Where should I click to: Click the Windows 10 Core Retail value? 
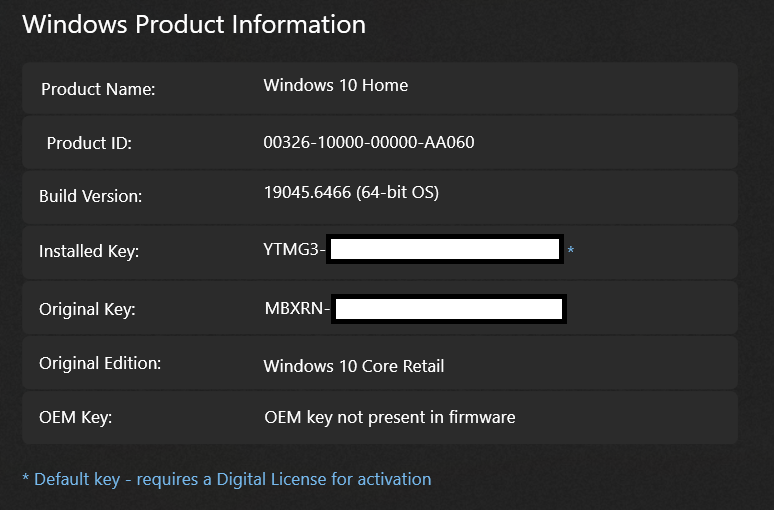(x=353, y=366)
